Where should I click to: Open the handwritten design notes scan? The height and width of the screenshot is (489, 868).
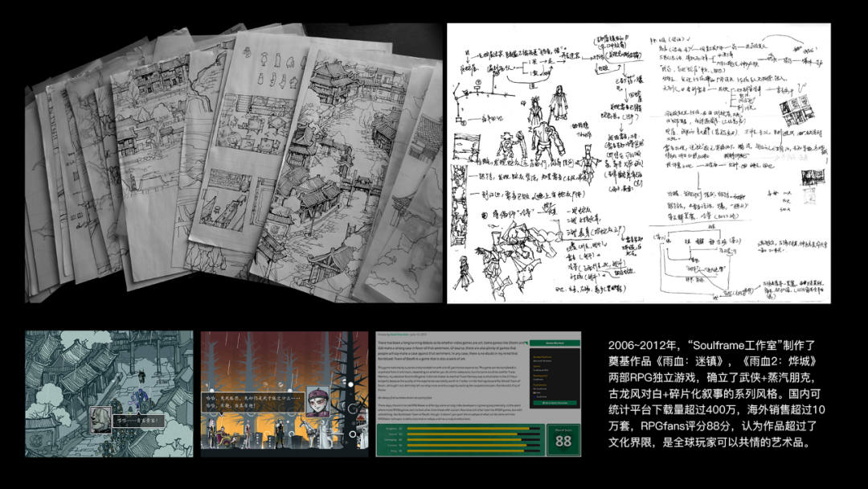tap(639, 163)
